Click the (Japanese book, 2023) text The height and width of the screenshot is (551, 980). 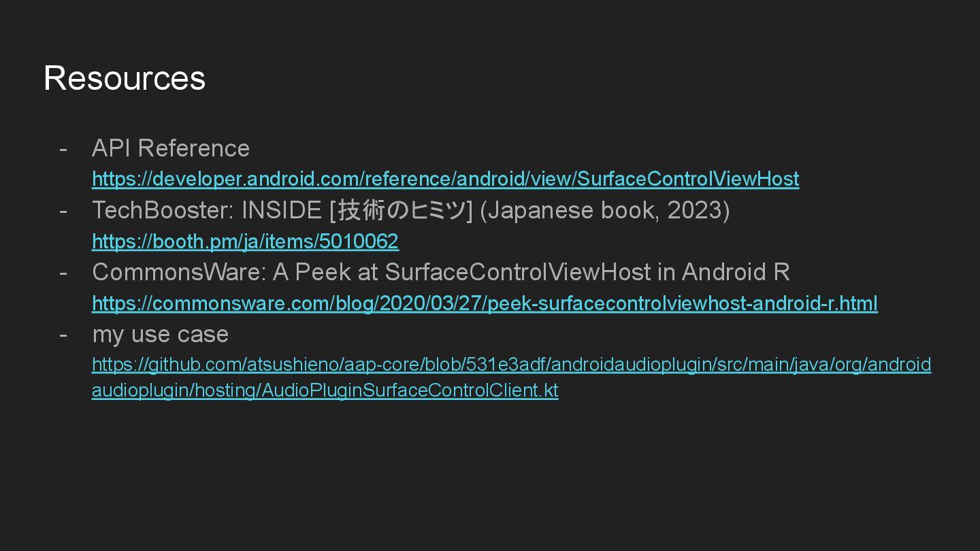(x=604, y=210)
